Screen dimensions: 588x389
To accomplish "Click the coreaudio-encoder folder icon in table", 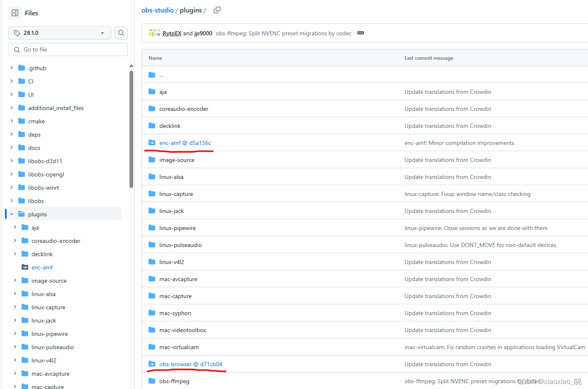I will point(152,109).
